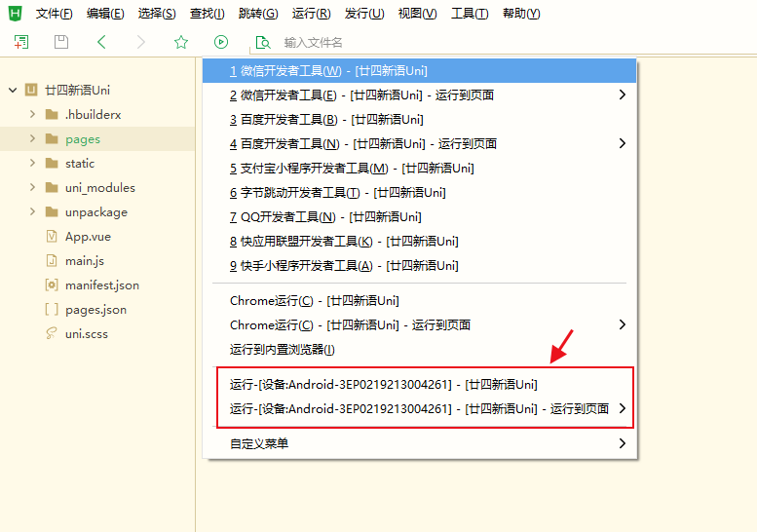Open the 发行(U) menu
Viewport: 757px width, 532px height.
364,14
